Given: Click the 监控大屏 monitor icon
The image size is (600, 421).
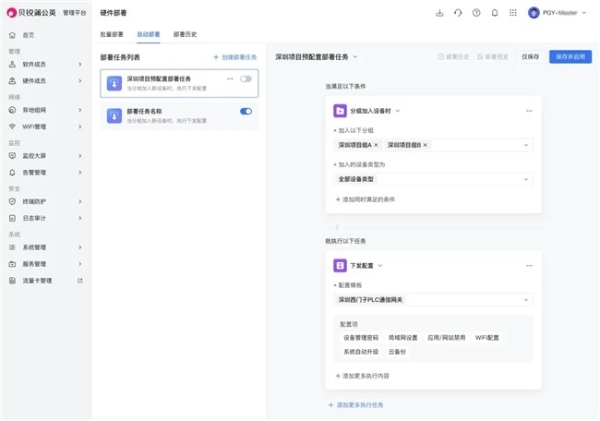Looking at the screenshot, I should coord(12,156).
